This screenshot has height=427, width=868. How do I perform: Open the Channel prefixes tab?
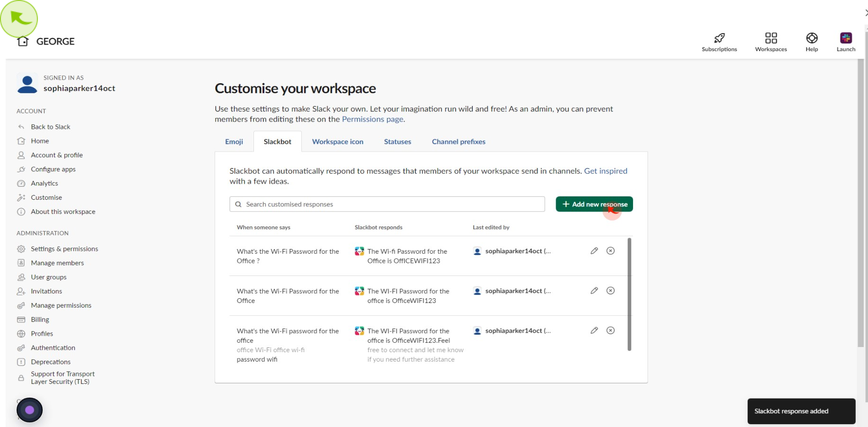[x=459, y=142]
